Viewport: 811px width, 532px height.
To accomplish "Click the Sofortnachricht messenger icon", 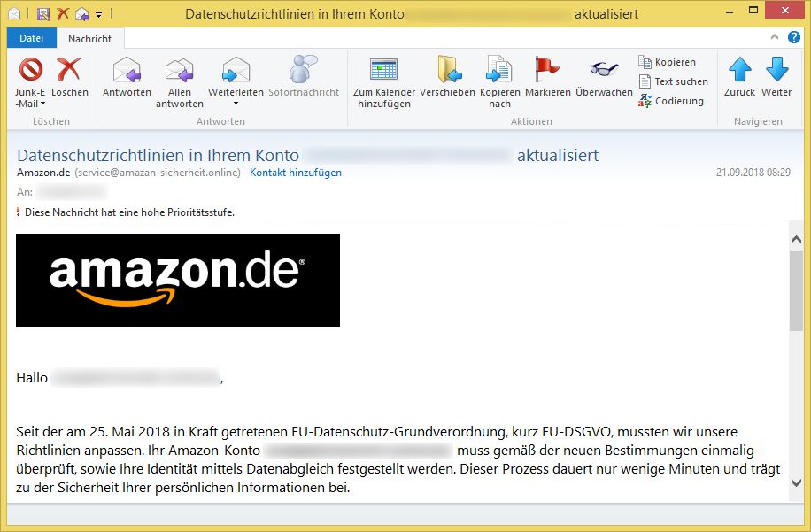I will 303,69.
